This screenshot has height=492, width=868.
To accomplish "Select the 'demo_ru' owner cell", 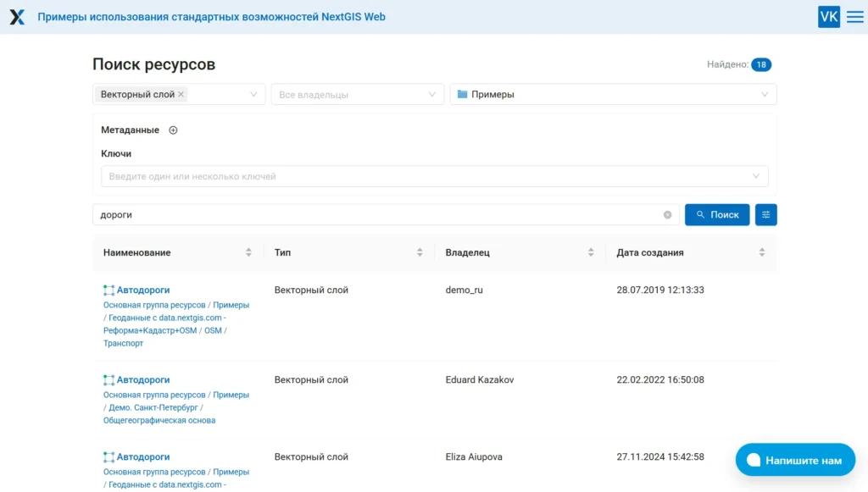I will pyautogui.click(x=464, y=290).
